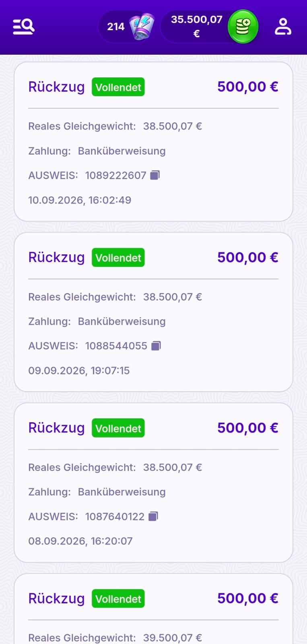The image size is (307, 644).
Task: Copy ID 1087640122 with copy icon
Action: pyautogui.click(x=153, y=516)
